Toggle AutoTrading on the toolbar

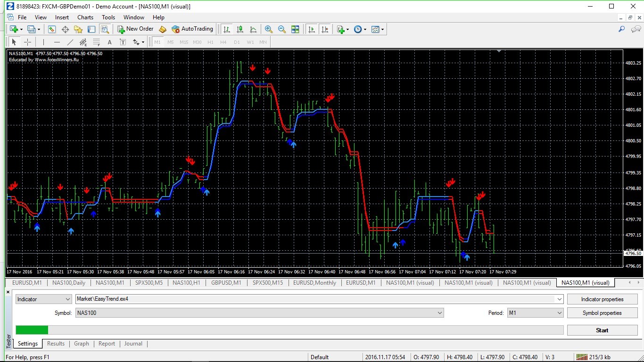tap(192, 29)
